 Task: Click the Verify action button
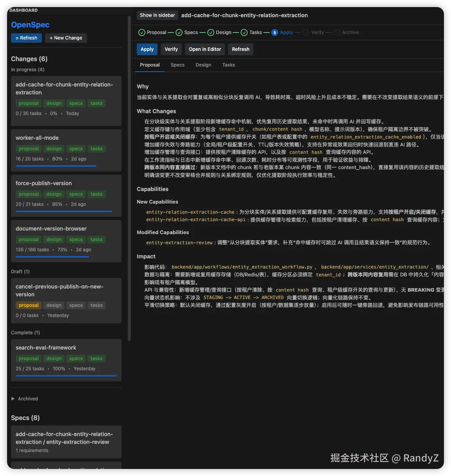tap(171, 49)
